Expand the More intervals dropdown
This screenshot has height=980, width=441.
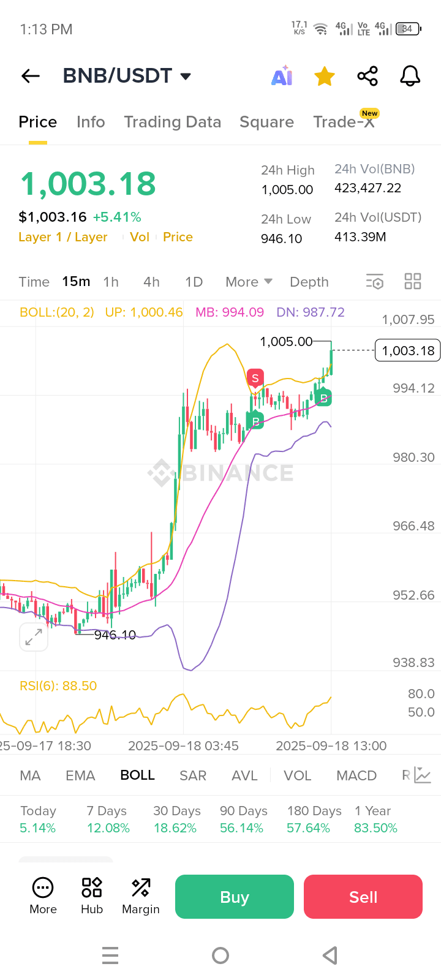pyautogui.click(x=249, y=282)
